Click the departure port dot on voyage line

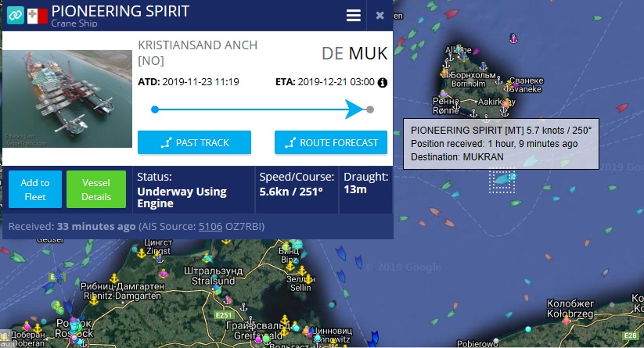(155, 109)
